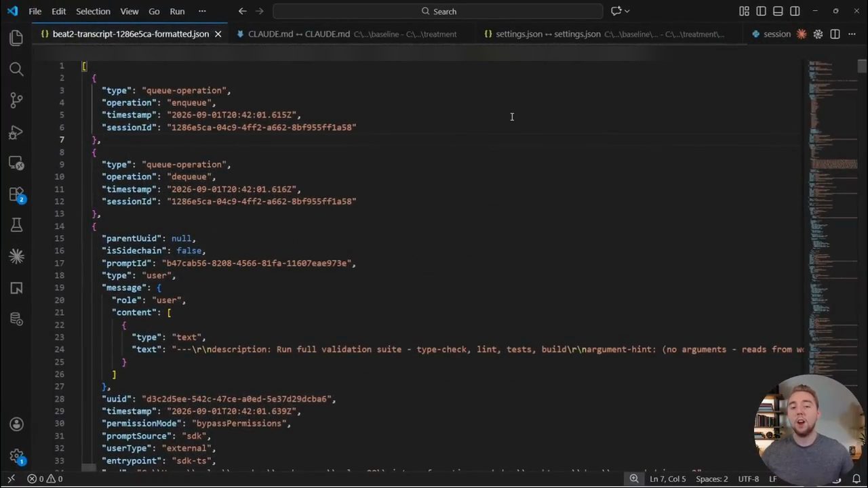
Task: Open the Testing flask view
Action: click(16, 225)
